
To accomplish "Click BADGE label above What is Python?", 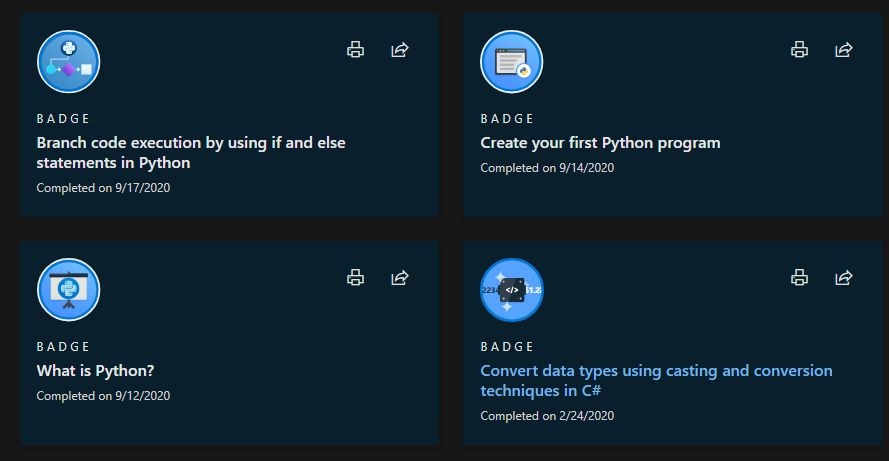I will (x=63, y=346).
